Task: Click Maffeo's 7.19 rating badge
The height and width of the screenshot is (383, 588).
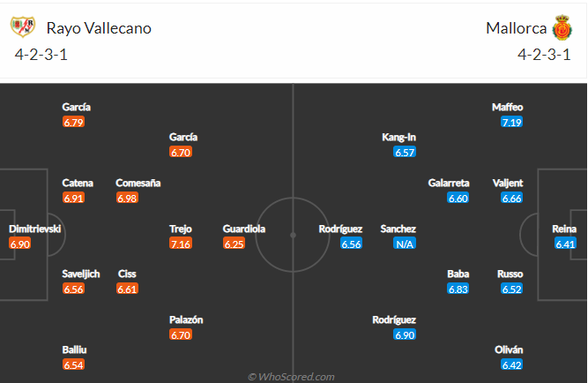Action: [x=511, y=122]
